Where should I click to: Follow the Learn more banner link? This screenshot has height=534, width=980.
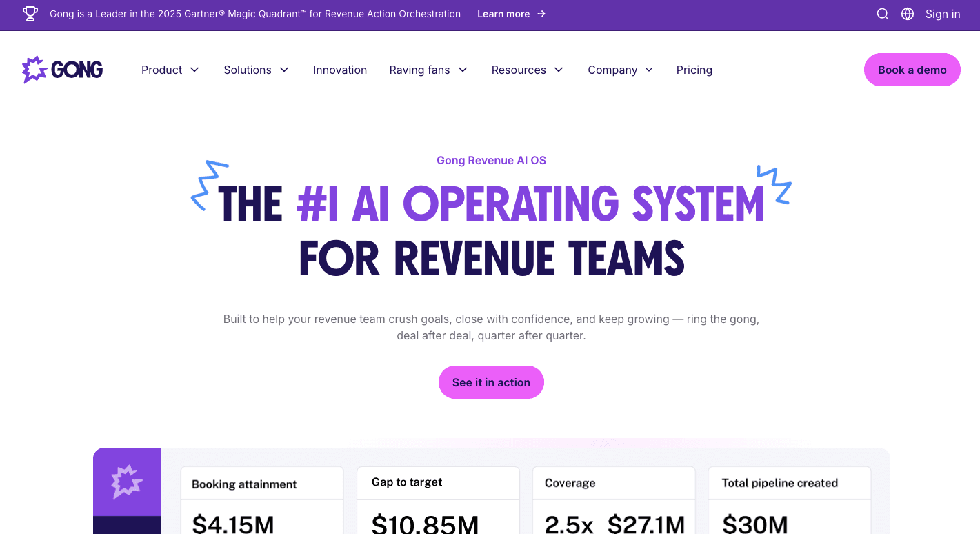tap(503, 14)
